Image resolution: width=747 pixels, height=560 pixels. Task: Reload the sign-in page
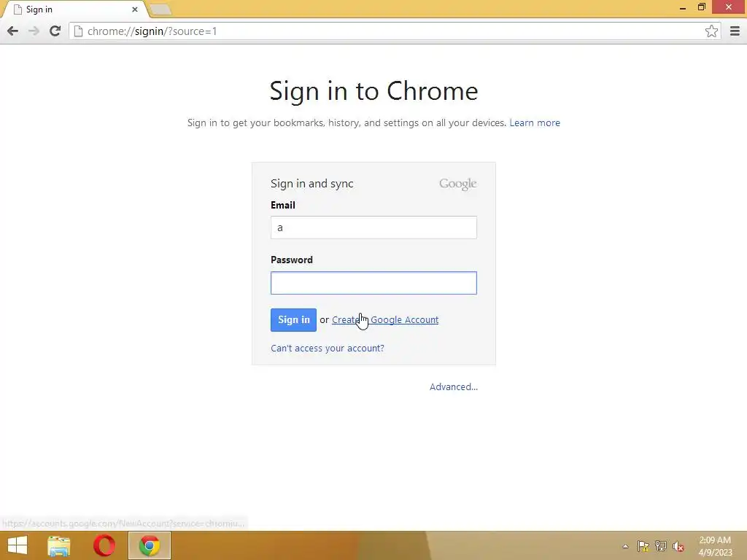point(55,31)
